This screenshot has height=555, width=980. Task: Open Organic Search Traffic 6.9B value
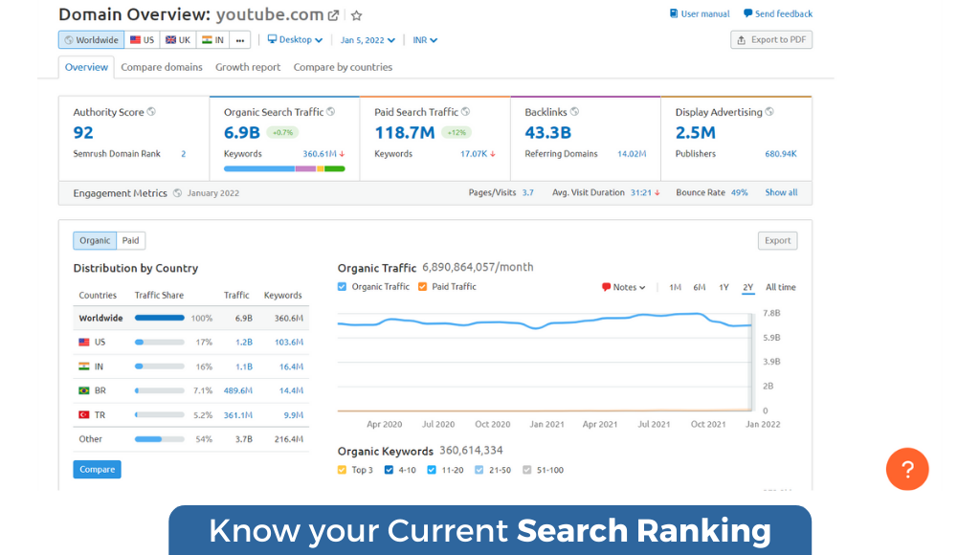(x=242, y=132)
